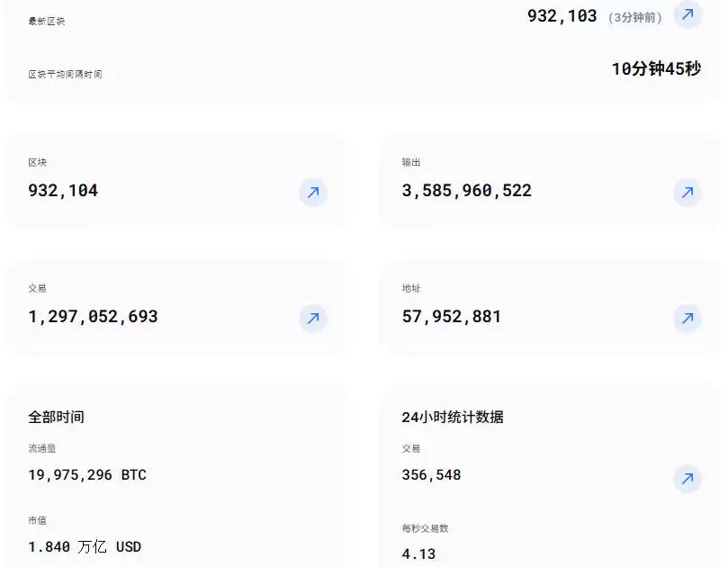Click the arrow icon on the 地址 card
The image size is (728, 567).
(x=688, y=319)
